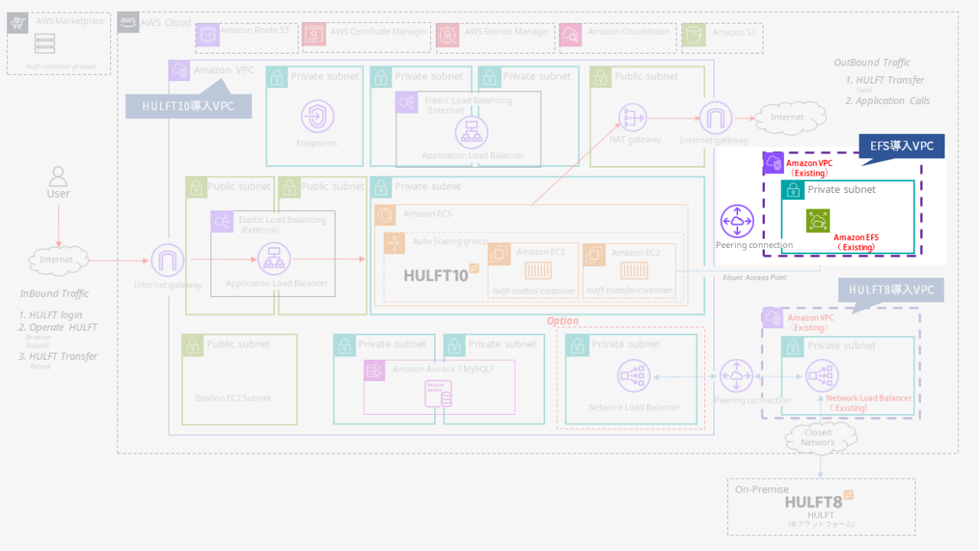Image resolution: width=980 pixels, height=551 pixels.
Task: Click the AWS Secrets Manager icon
Action: (448, 35)
